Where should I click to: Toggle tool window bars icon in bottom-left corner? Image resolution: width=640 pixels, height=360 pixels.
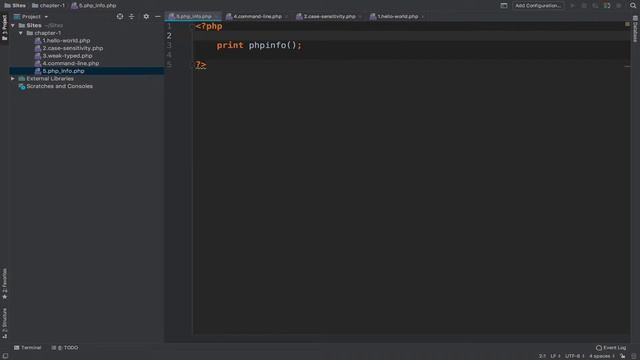(5, 356)
